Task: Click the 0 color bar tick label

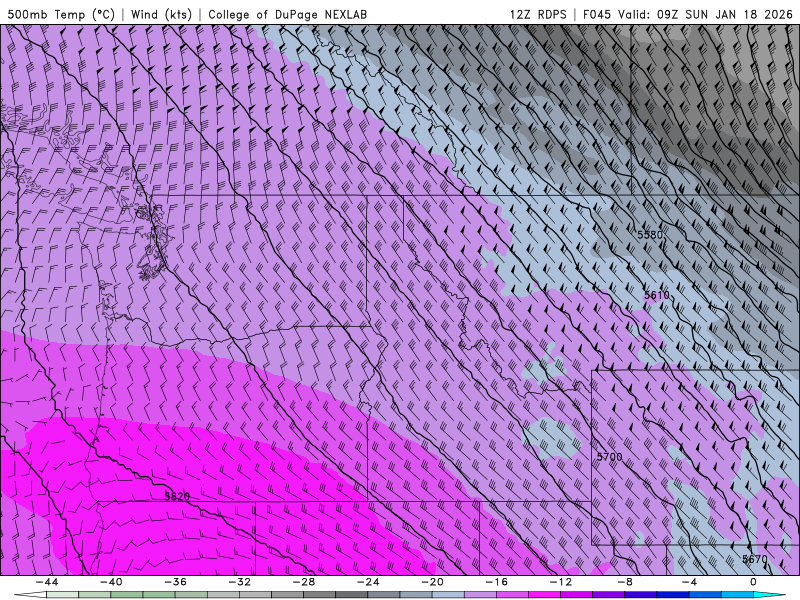Action: point(754,582)
